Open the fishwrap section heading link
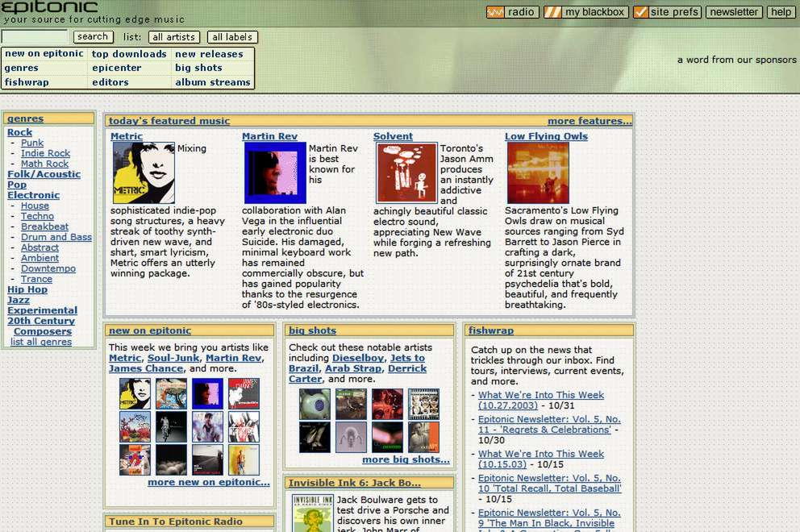The width and height of the screenshot is (800, 532). tap(491, 330)
